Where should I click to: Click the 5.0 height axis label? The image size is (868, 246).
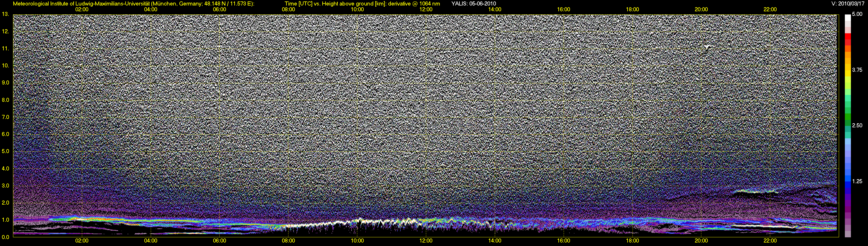[5, 151]
